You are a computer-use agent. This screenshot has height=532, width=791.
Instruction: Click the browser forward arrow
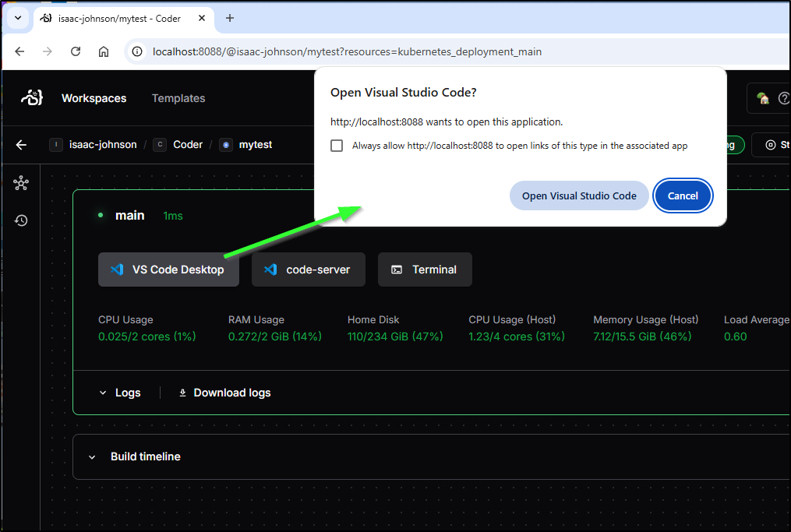[48, 51]
